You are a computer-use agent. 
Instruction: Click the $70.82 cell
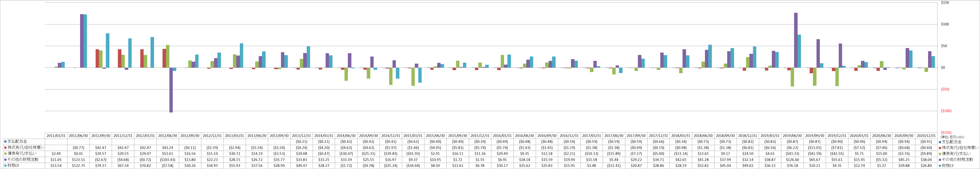[145, 166]
